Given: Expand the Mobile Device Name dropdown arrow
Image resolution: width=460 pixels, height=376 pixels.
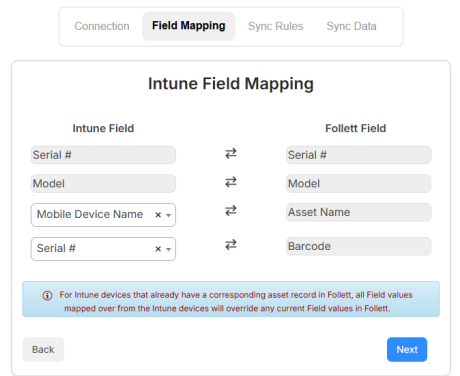Looking at the screenshot, I should (x=169, y=215).
